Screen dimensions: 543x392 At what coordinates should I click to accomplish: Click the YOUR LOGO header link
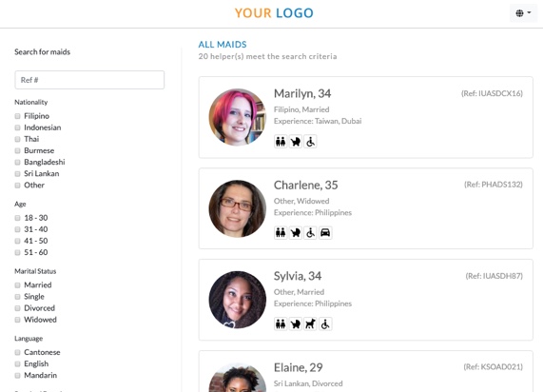click(274, 13)
